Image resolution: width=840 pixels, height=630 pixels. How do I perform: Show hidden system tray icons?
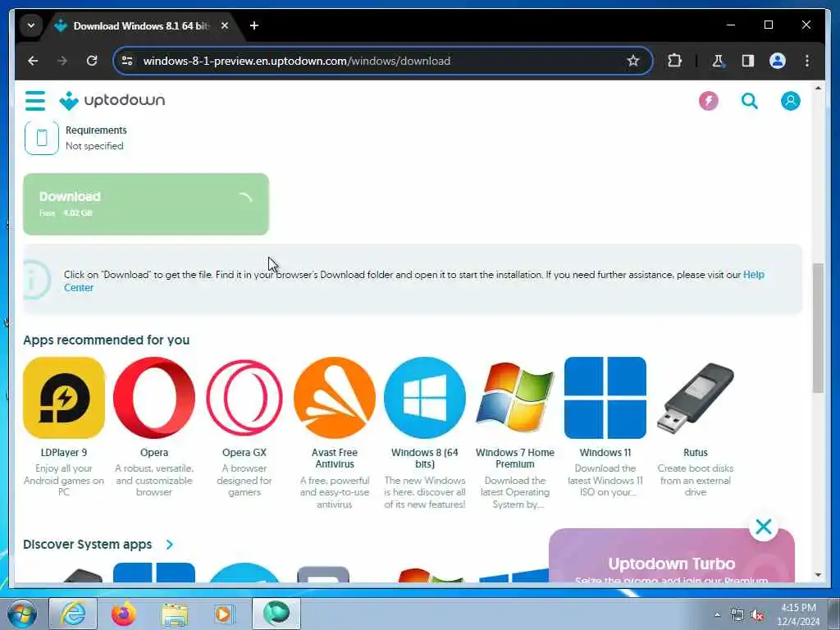coord(717,614)
